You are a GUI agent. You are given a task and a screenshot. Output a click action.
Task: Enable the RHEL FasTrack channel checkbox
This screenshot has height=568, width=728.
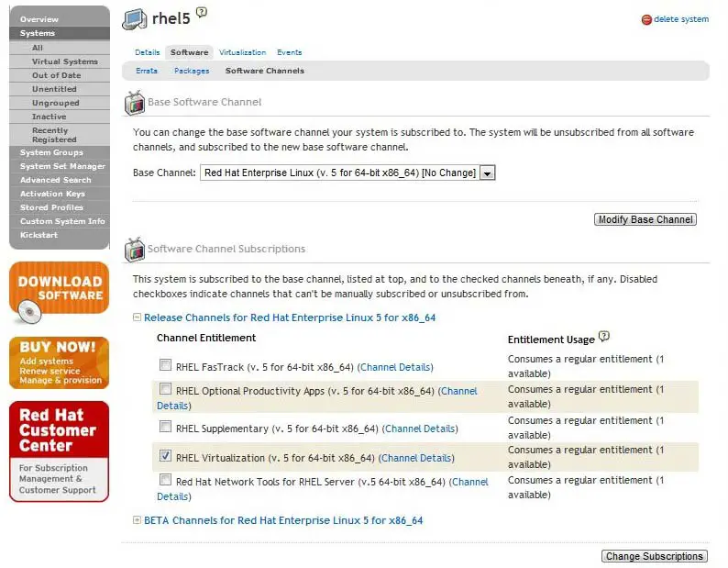[165, 366]
